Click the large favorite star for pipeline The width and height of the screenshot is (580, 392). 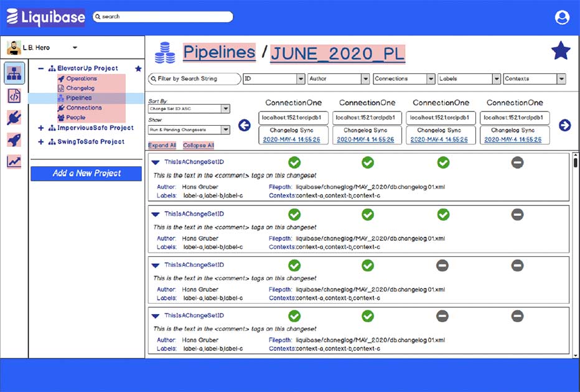click(x=561, y=50)
